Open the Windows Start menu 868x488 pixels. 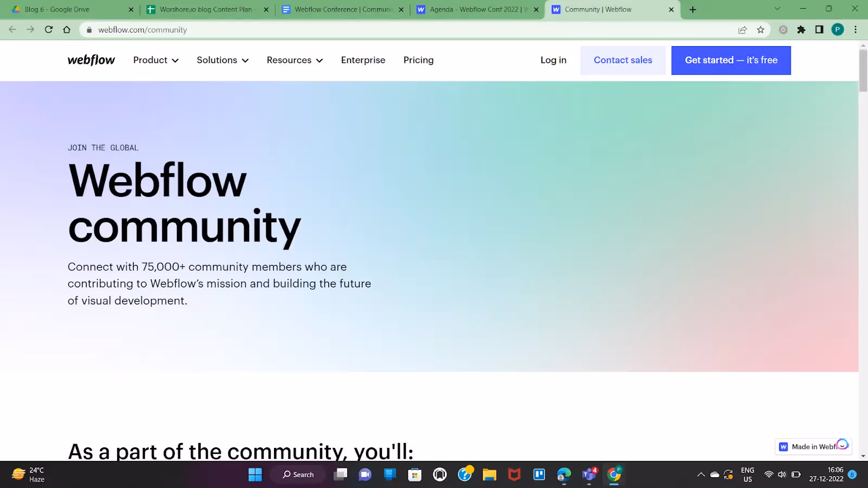pos(255,475)
